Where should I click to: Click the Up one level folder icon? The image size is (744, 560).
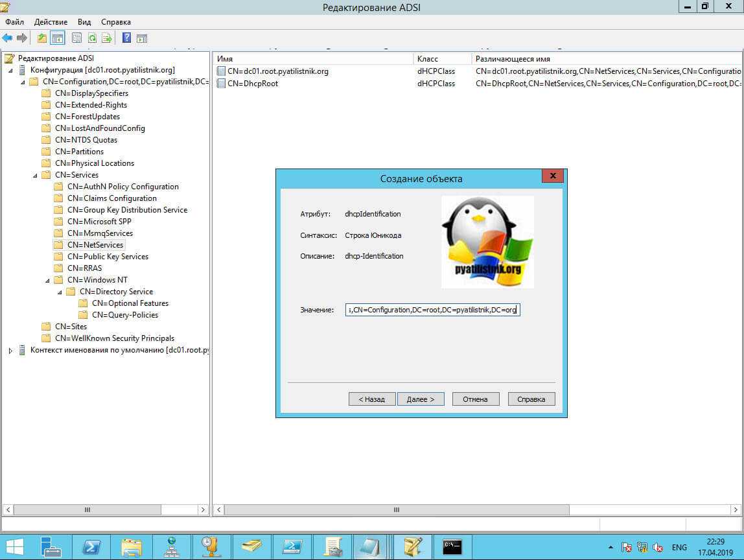click(x=42, y=38)
